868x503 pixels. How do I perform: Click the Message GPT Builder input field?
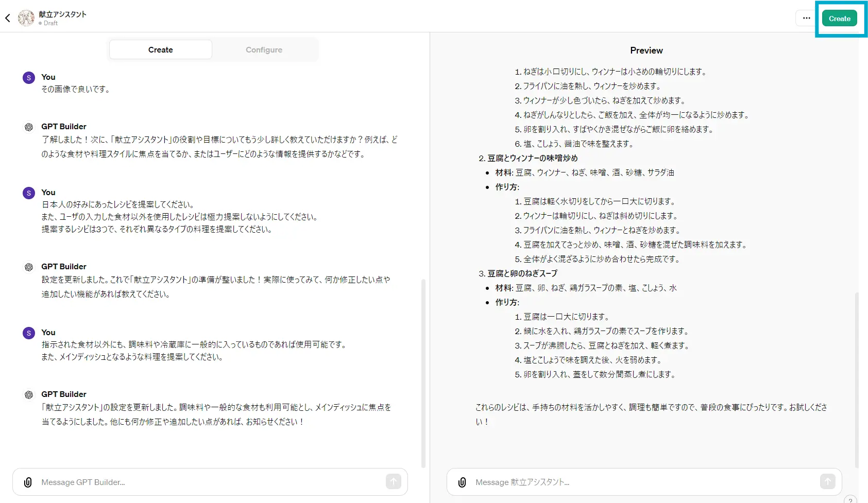tap(155, 482)
